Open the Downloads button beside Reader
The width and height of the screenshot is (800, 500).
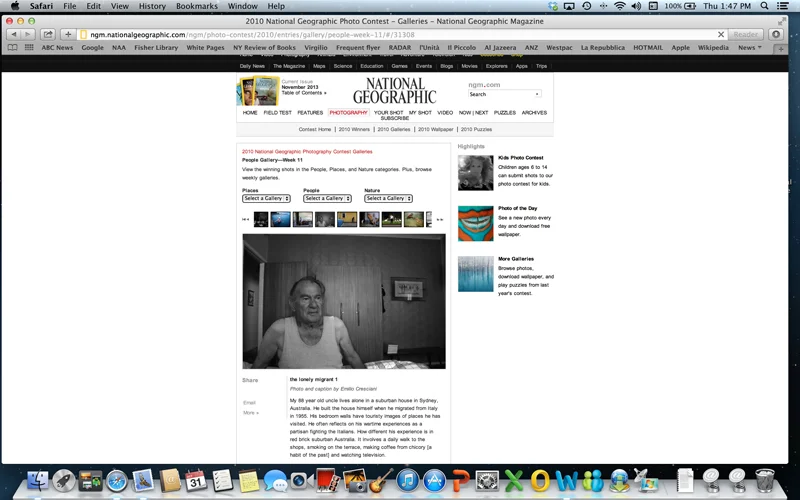776,34
